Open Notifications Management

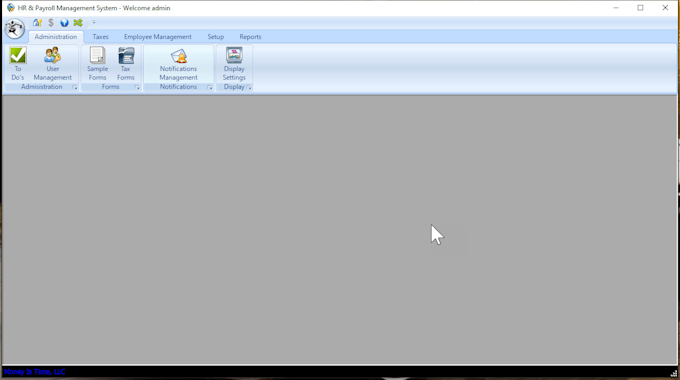pyautogui.click(x=178, y=64)
